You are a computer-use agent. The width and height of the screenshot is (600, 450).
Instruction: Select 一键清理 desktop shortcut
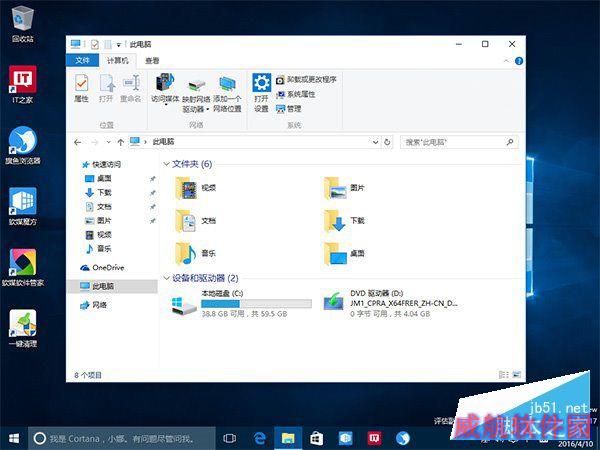click(23, 328)
